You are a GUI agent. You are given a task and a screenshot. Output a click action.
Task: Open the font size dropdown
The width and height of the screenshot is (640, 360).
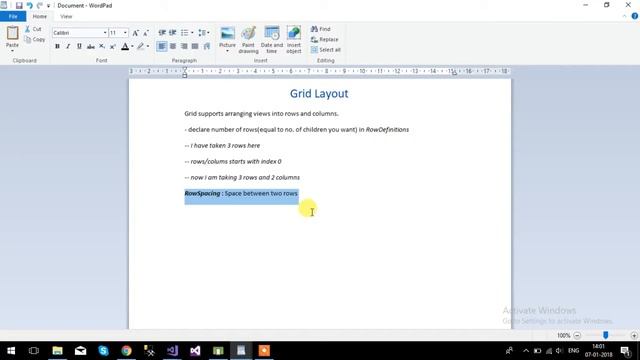click(125, 33)
